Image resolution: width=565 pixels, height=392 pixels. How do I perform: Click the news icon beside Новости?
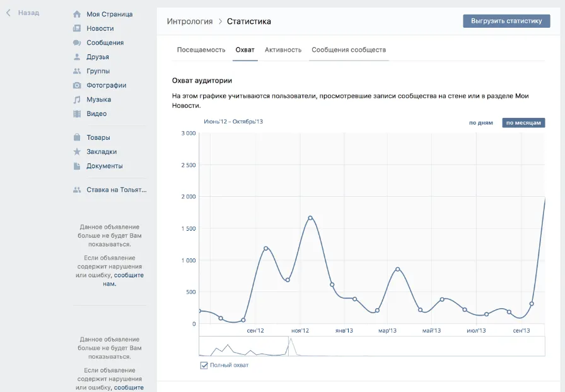77,28
